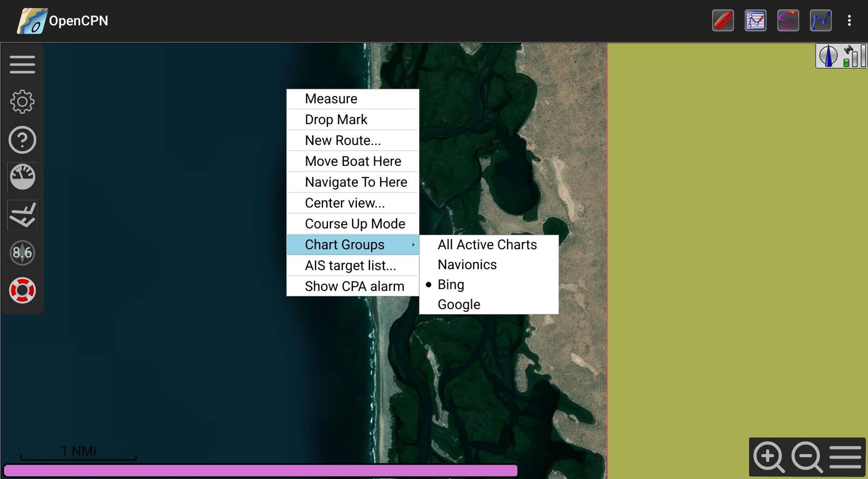The height and width of the screenshot is (479, 868).
Task: Enable Follow Boat mode via red boat icon
Action: click(723, 20)
